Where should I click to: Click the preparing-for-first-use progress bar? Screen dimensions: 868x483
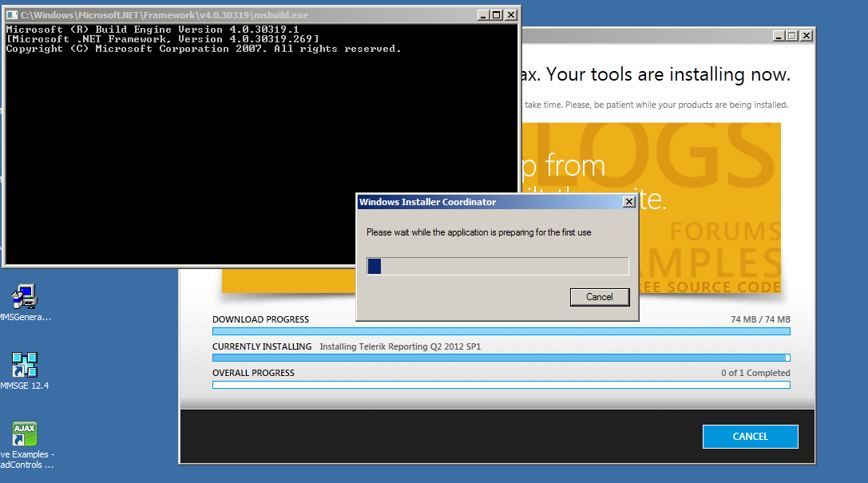[497, 266]
